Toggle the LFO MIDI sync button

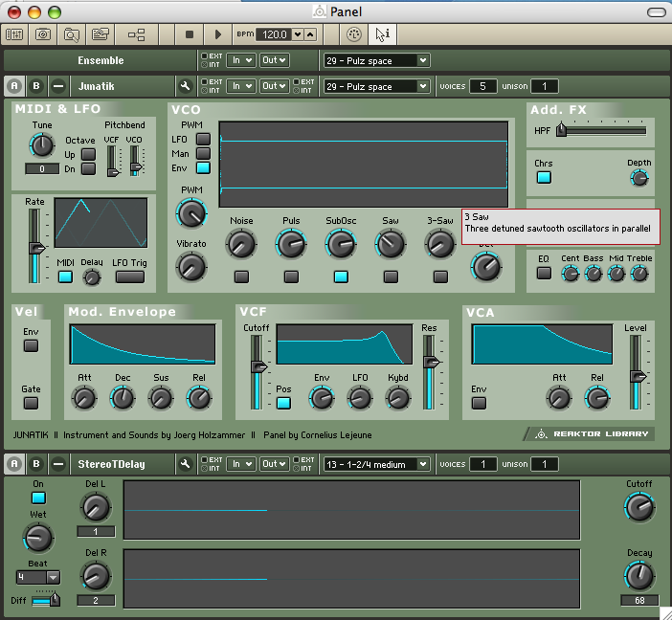coord(65,277)
